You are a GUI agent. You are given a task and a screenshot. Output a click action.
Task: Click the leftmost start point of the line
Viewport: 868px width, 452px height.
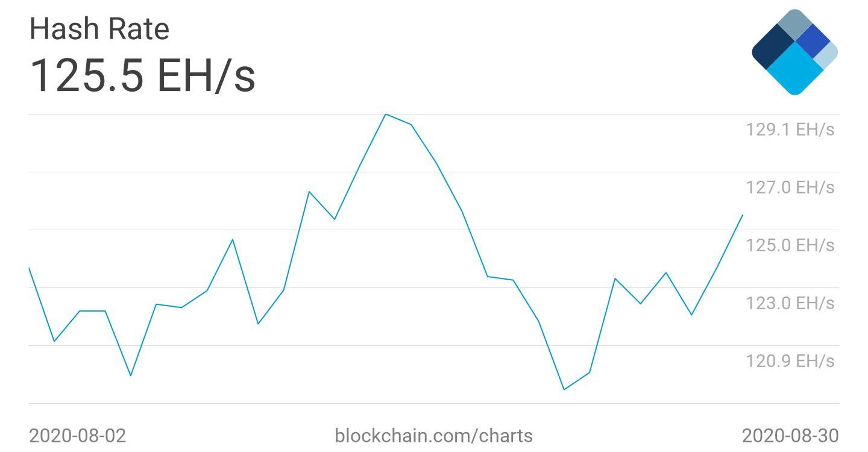point(29,268)
